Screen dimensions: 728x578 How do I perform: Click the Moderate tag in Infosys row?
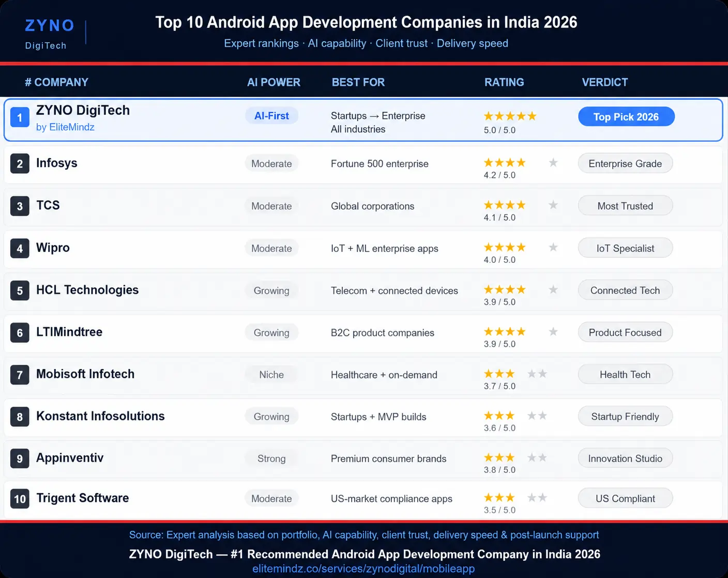(x=271, y=164)
